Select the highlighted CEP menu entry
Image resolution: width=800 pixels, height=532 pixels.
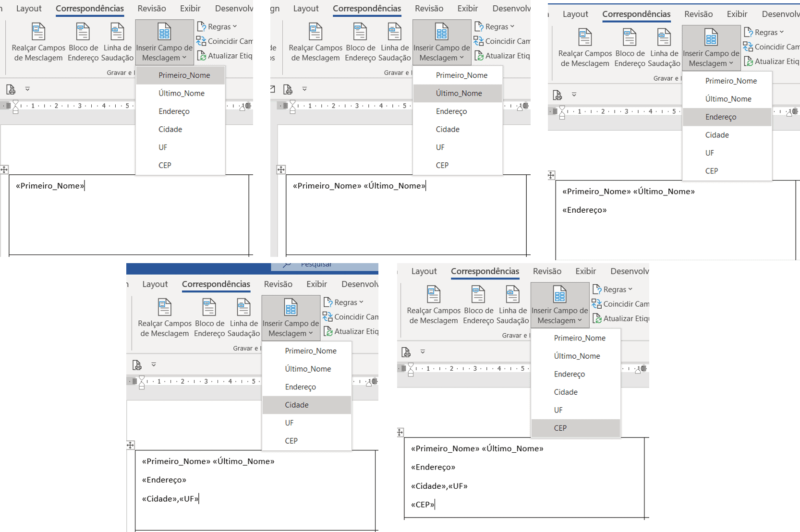pos(576,428)
